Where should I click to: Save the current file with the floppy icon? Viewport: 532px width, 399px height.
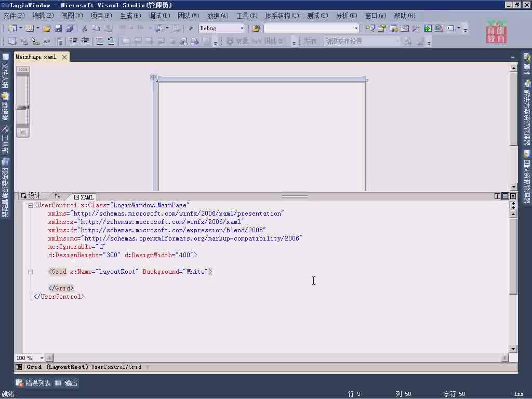pos(58,29)
